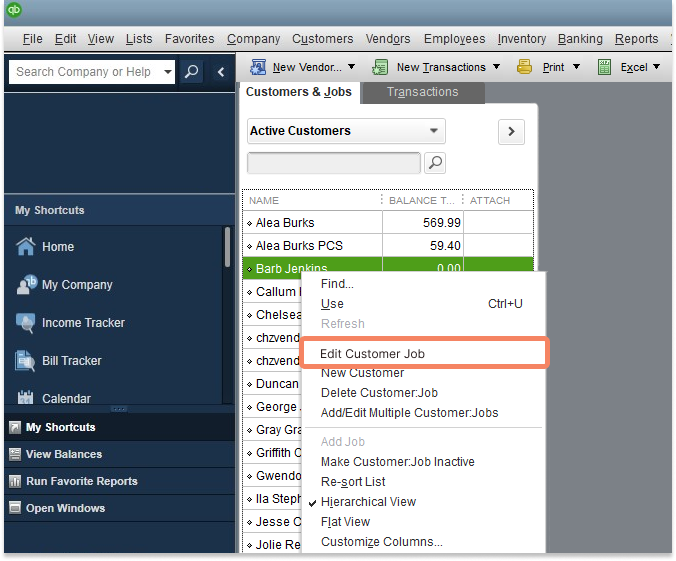676x561 pixels.
Task: Switch to the Customers & Jobs tab
Action: point(299,92)
